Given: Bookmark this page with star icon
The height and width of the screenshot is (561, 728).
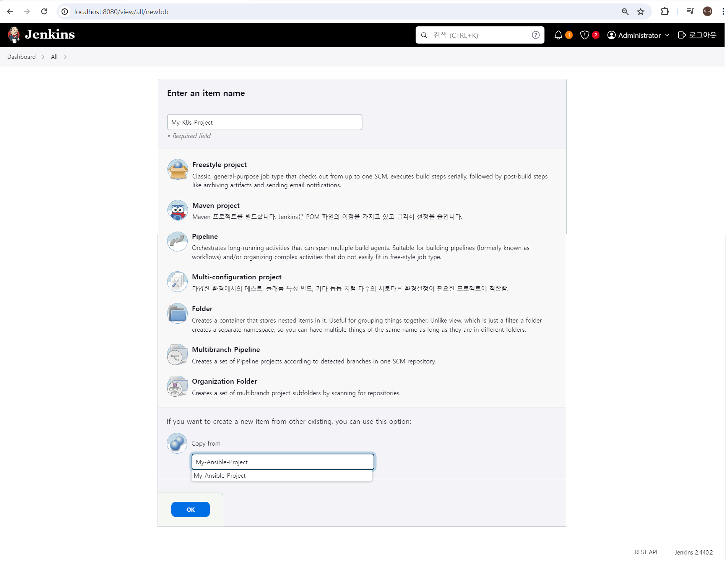Looking at the screenshot, I should tap(641, 11).
